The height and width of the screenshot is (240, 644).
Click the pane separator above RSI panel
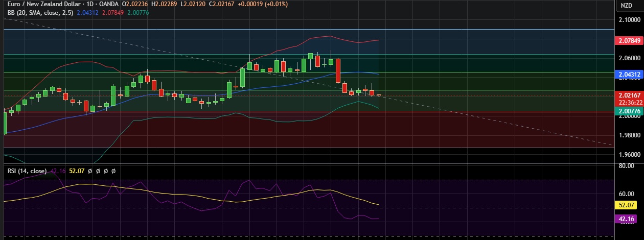[x=307, y=163]
